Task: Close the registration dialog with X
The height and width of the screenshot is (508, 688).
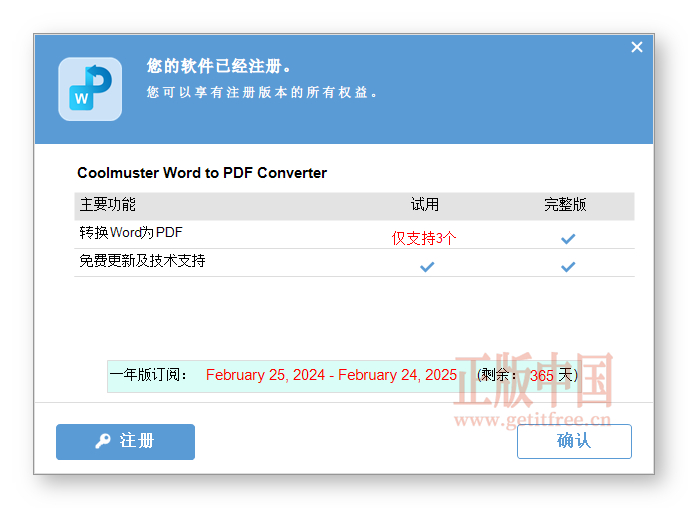Action: point(637,47)
